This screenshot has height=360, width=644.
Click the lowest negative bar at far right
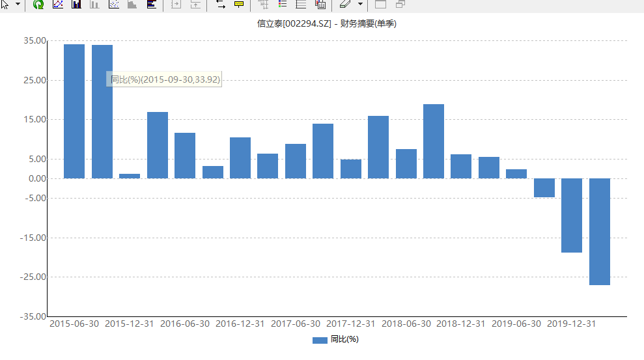click(600, 232)
